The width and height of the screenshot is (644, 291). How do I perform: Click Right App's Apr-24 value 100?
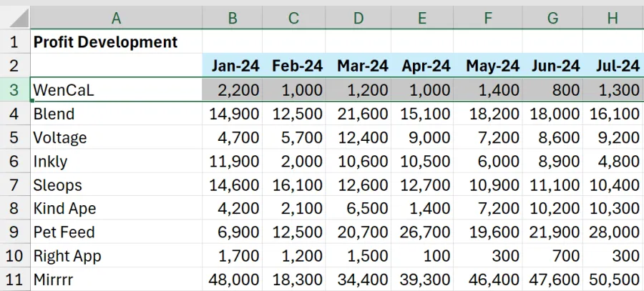[x=422, y=256]
